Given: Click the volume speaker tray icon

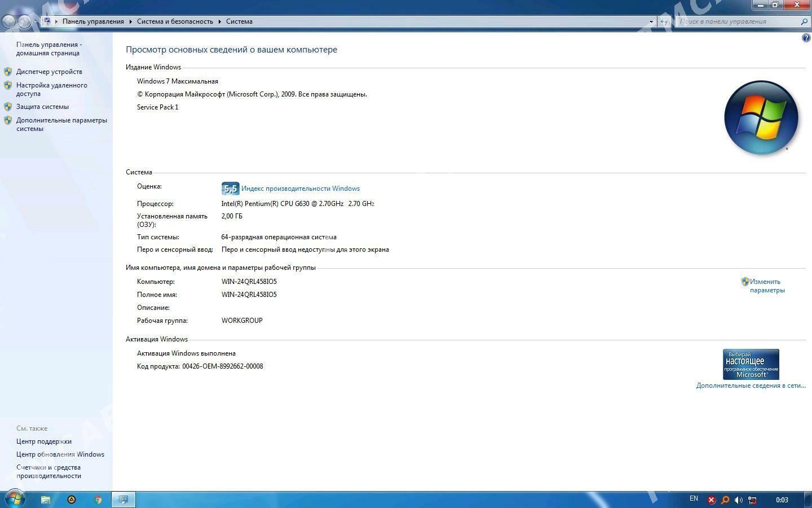Looking at the screenshot, I should (x=739, y=500).
